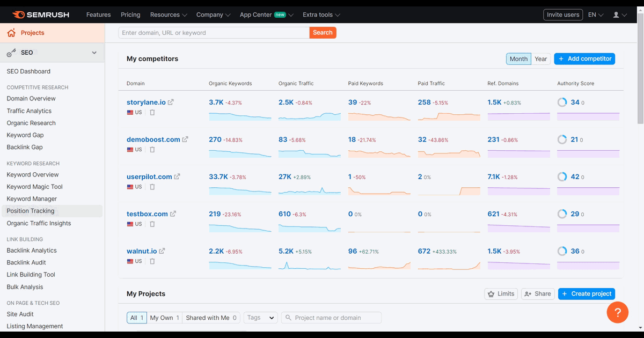Click storylane.io authority score ring

(x=562, y=102)
